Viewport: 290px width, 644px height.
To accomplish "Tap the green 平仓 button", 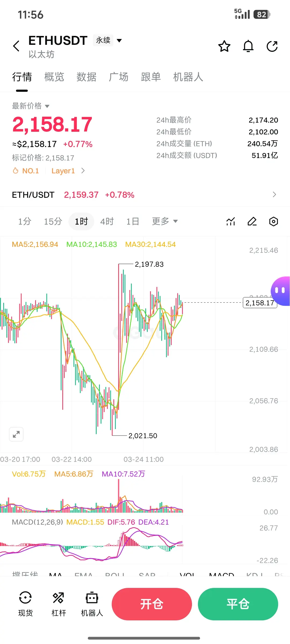I will (238, 604).
